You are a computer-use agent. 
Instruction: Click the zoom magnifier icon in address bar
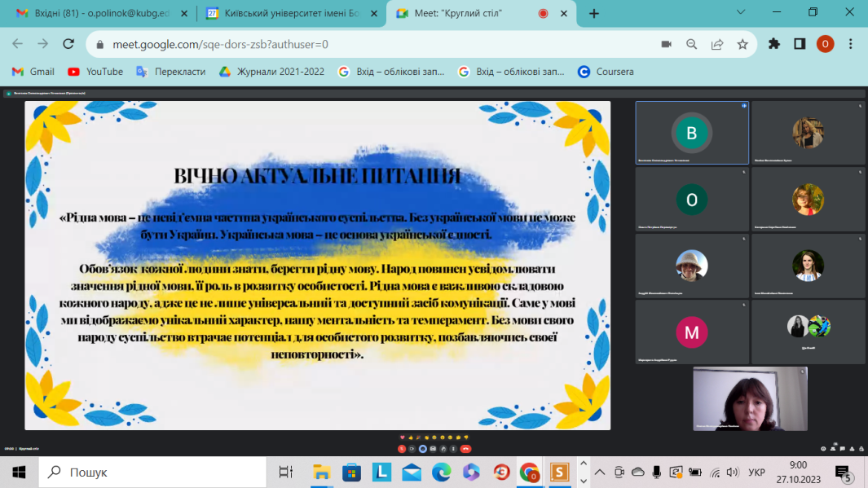click(692, 44)
